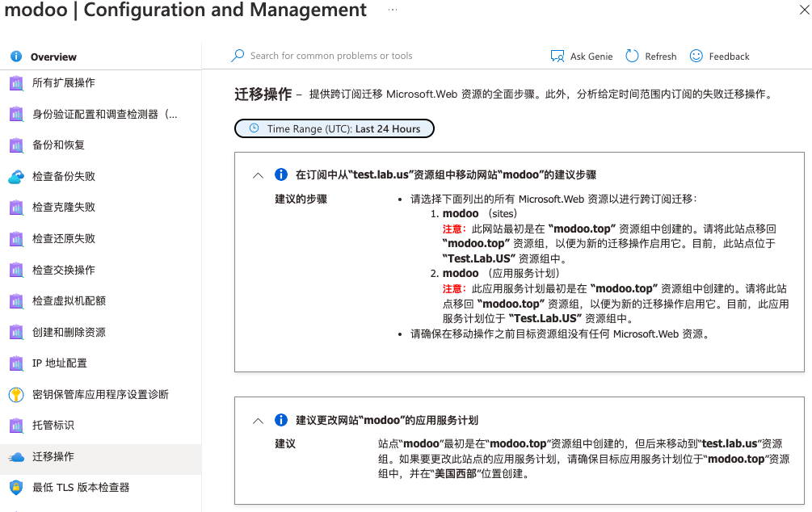Click the modoo | Configuration and Management title
Screen dimensions: 812x512
click(x=185, y=10)
